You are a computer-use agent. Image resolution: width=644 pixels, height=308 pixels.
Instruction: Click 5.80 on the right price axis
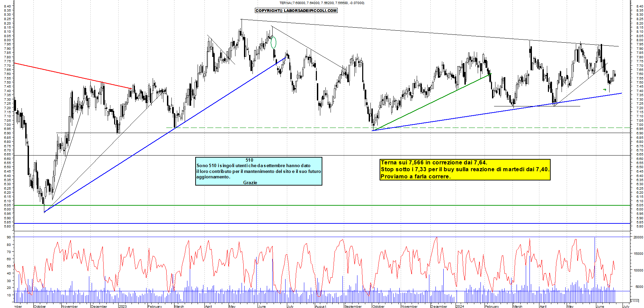coord(640,226)
